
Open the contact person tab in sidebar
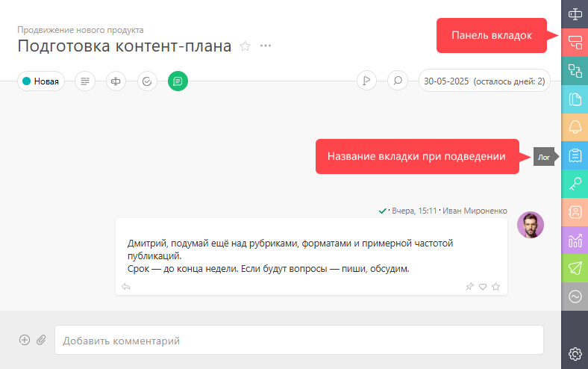click(x=575, y=211)
